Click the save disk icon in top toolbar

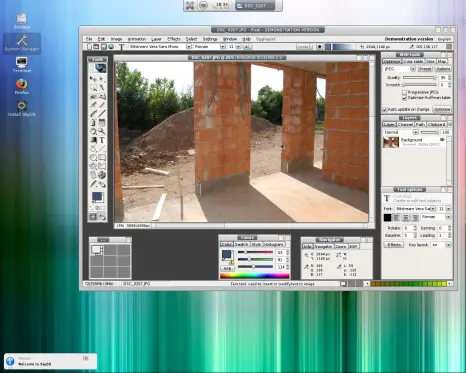(x=104, y=47)
